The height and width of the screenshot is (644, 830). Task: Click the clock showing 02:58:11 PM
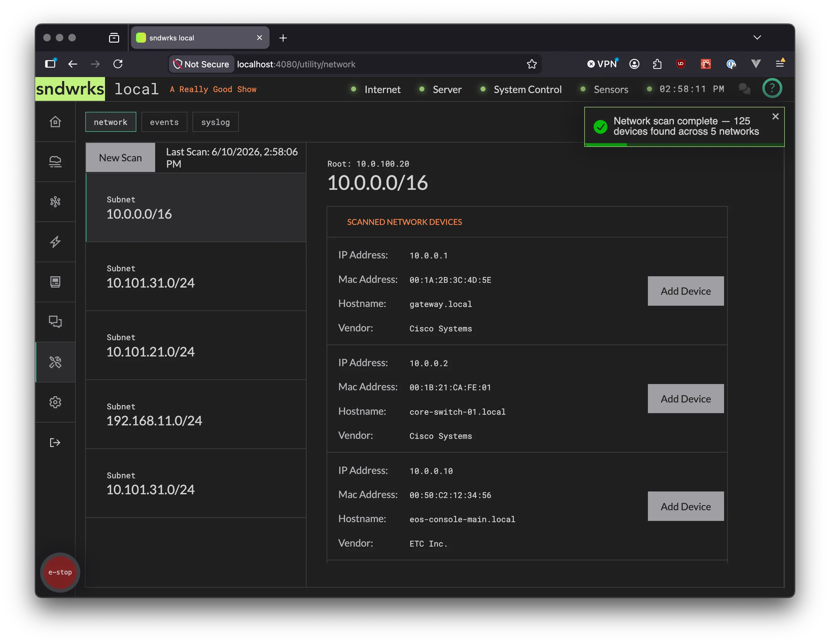pyautogui.click(x=692, y=89)
